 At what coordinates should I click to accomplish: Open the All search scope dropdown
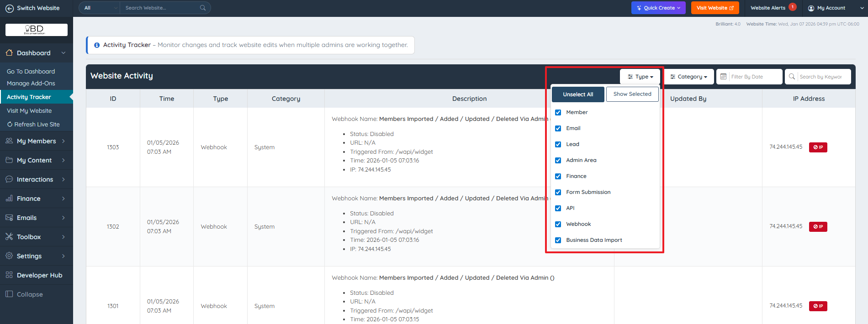(x=99, y=8)
